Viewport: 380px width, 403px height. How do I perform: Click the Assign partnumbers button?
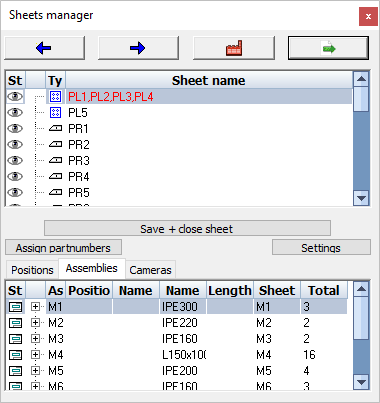(63, 248)
